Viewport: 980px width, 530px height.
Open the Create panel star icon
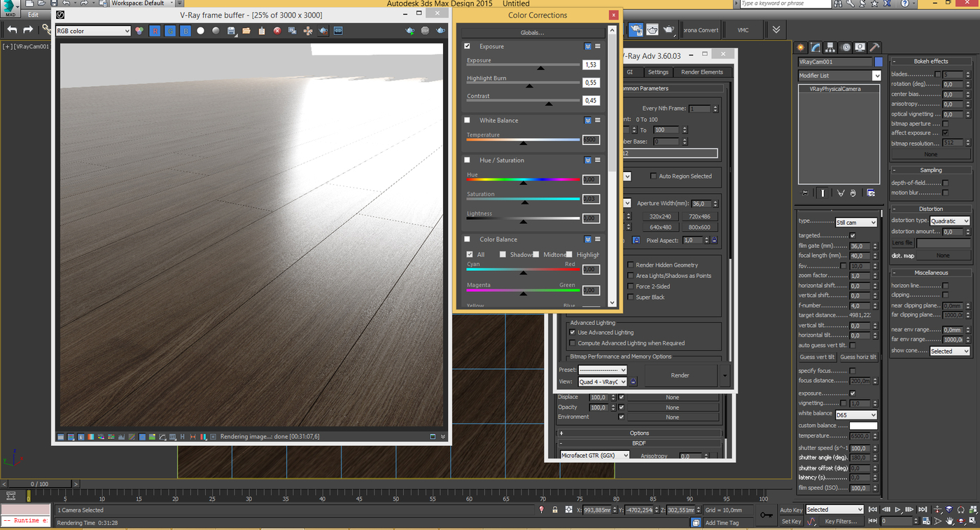801,48
